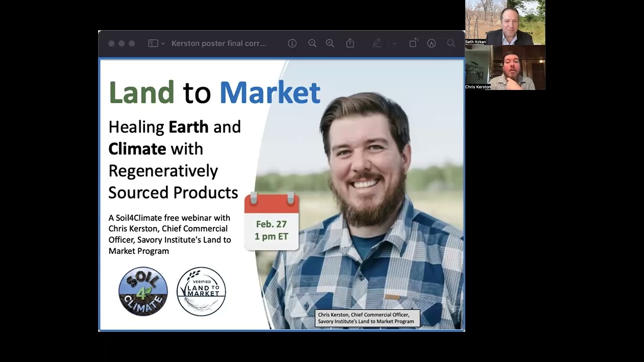Click the Feb. 27 calendar graphic
Image resolution: width=644 pixels, height=362 pixels.
pyautogui.click(x=272, y=221)
